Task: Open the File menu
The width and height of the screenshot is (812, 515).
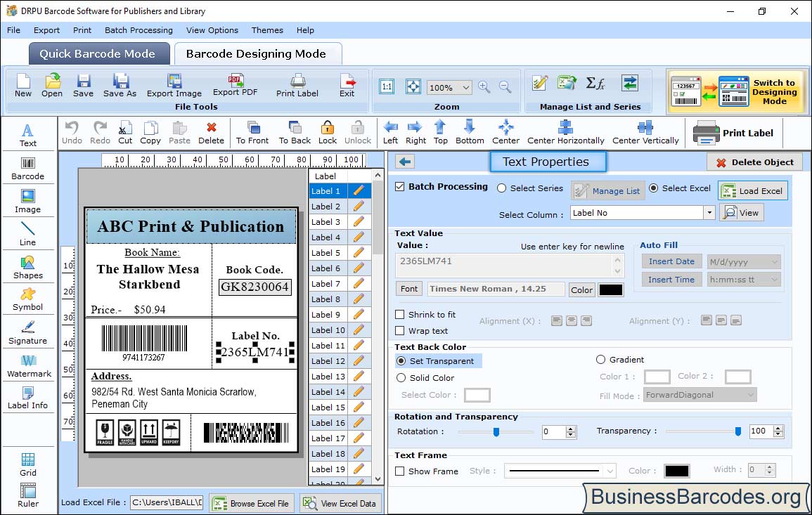Action: click(x=13, y=30)
